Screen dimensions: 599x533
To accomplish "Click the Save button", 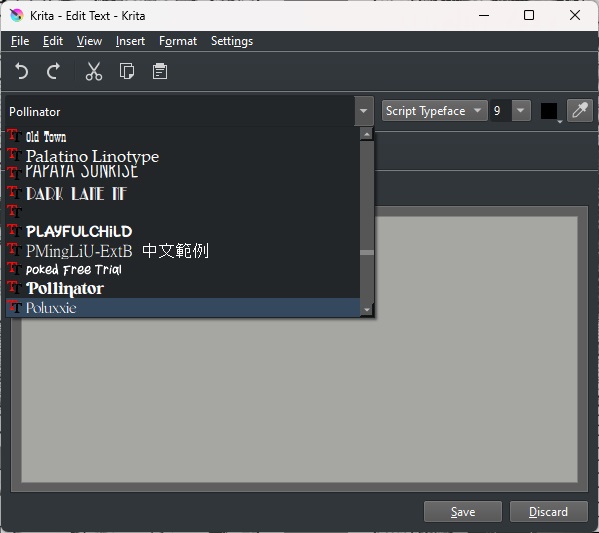I will coord(463,512).
